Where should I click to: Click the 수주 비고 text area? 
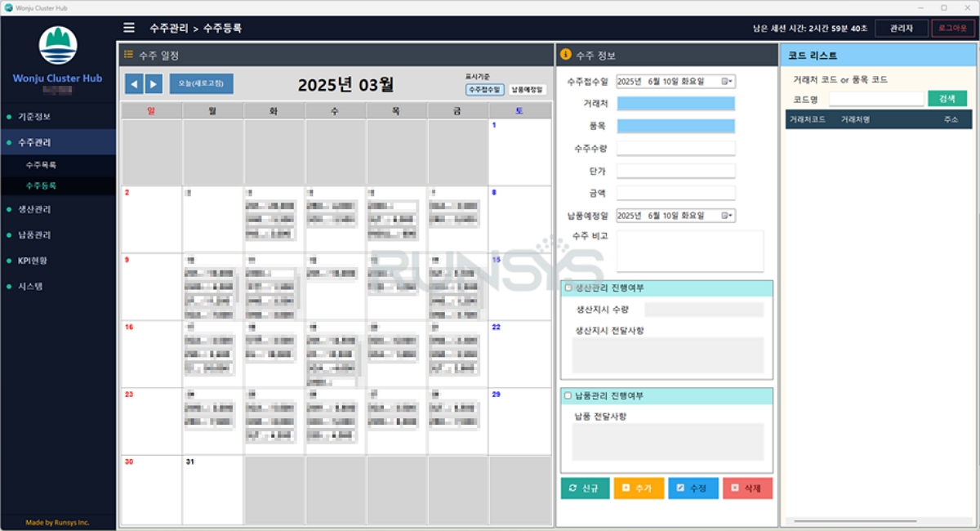pyautogui.click(x=689, y=251)
